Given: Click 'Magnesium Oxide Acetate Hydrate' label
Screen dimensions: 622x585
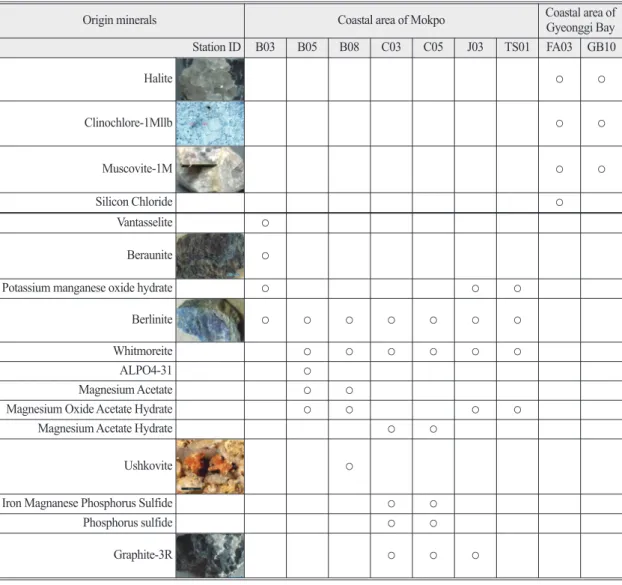Looking at the screenshot, I should (x=89, y=409).
